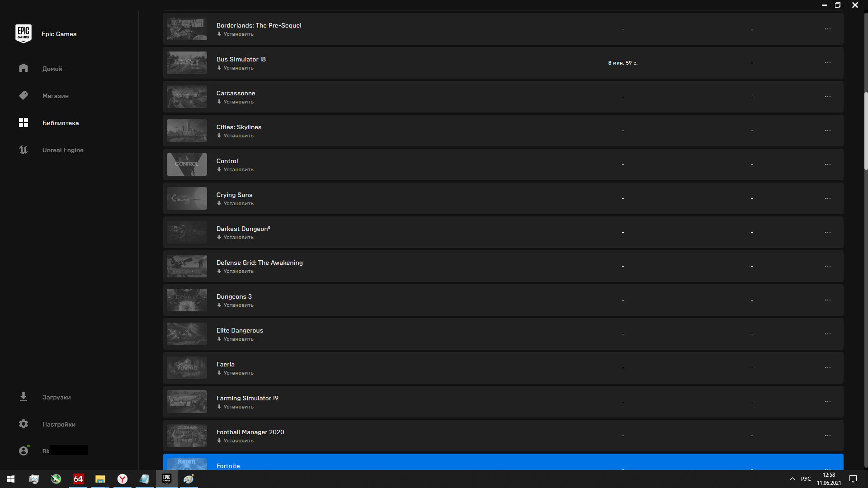
Task: Click the Epic Games logo icon
Action: [24, 34]
